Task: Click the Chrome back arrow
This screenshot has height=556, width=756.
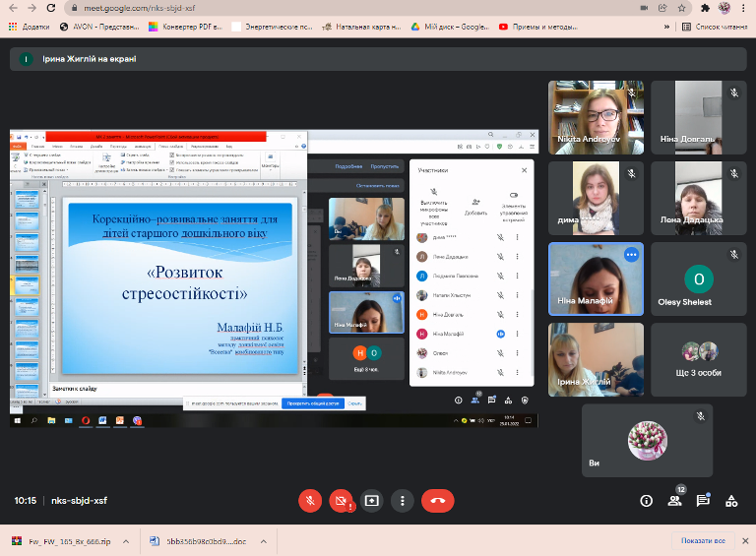Action: tap(14, 8)
